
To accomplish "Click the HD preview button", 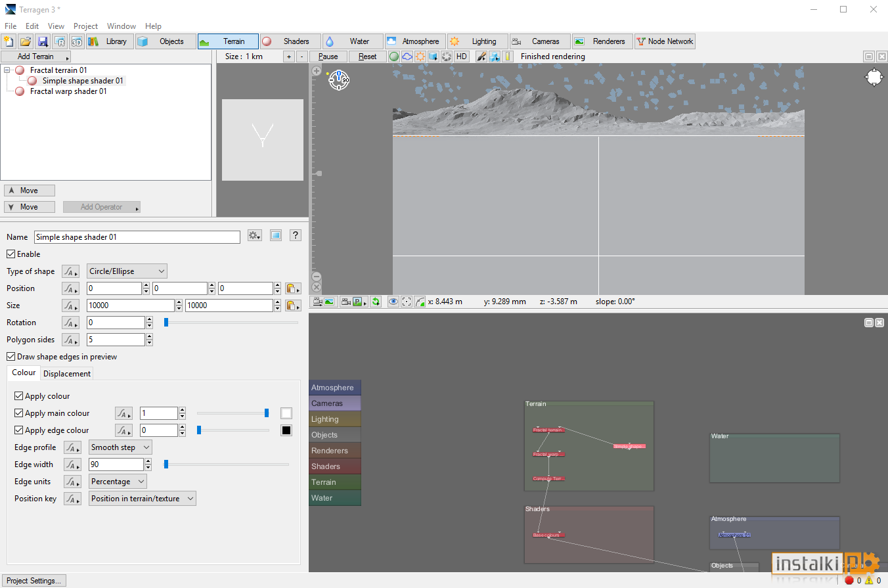I will (x=462, y=57).
